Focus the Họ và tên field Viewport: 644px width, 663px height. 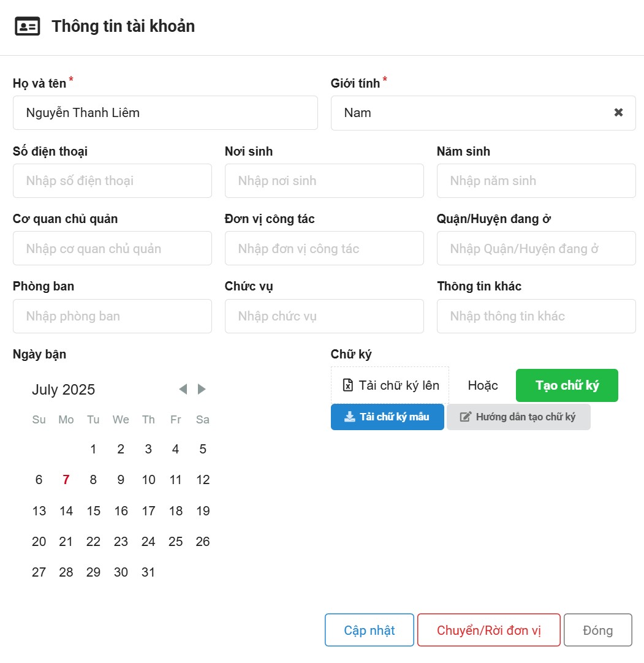point(165,113)
